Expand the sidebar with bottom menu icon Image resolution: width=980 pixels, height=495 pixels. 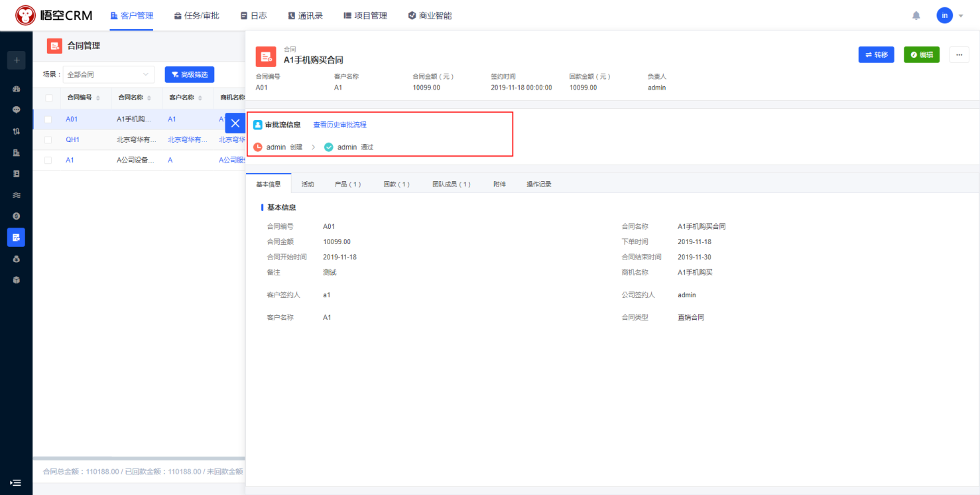16,483
